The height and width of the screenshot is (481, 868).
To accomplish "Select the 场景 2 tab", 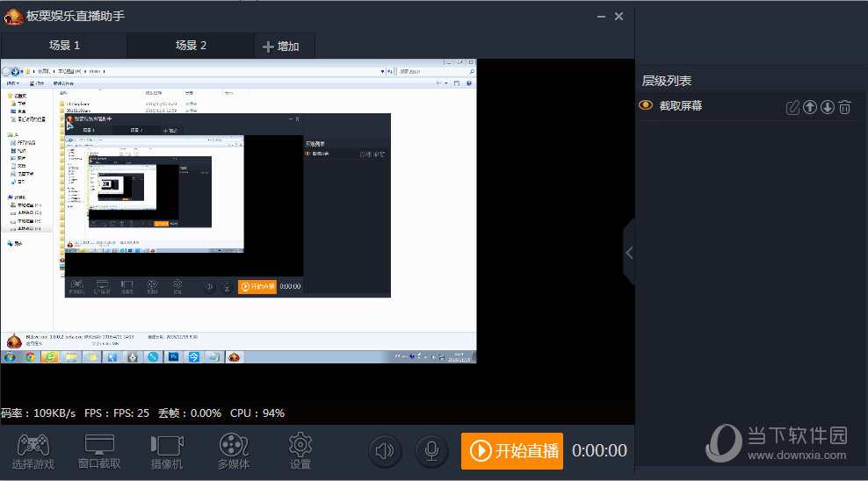I will 191,46.
